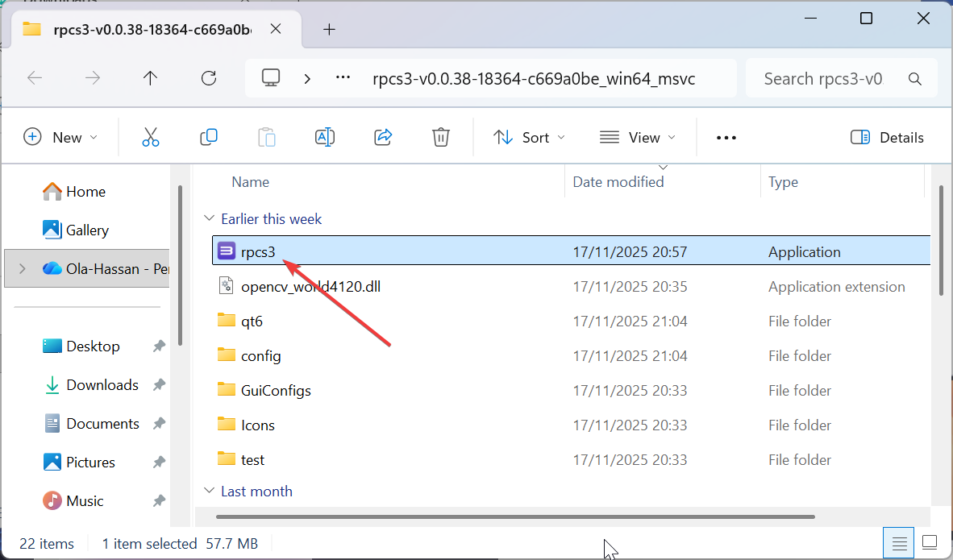The width and height of the screenshot is (953, 560).
Task: Click the This PC monitor icon in address bar
Action: coord(270,77)
